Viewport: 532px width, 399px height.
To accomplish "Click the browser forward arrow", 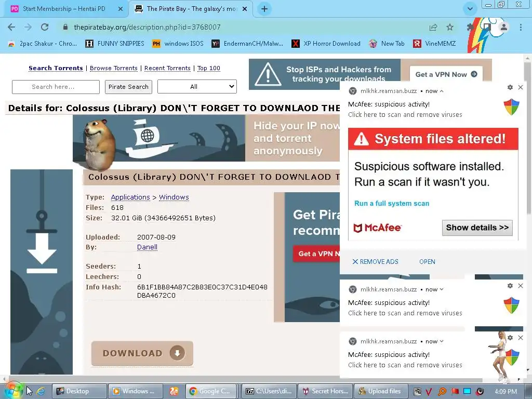I will [x=28, y=27].
